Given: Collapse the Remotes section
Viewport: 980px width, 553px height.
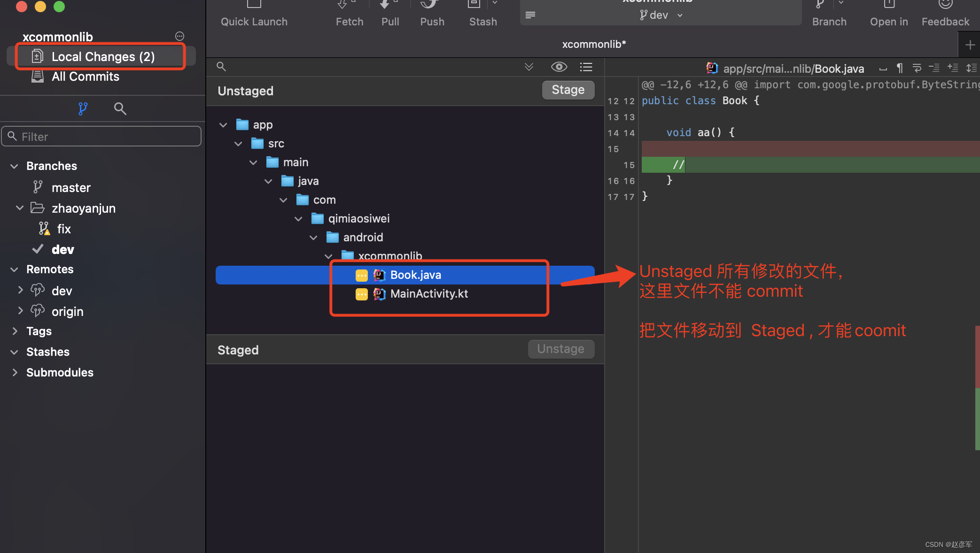Looking at the screenshot, I should [x=15, y=269].
